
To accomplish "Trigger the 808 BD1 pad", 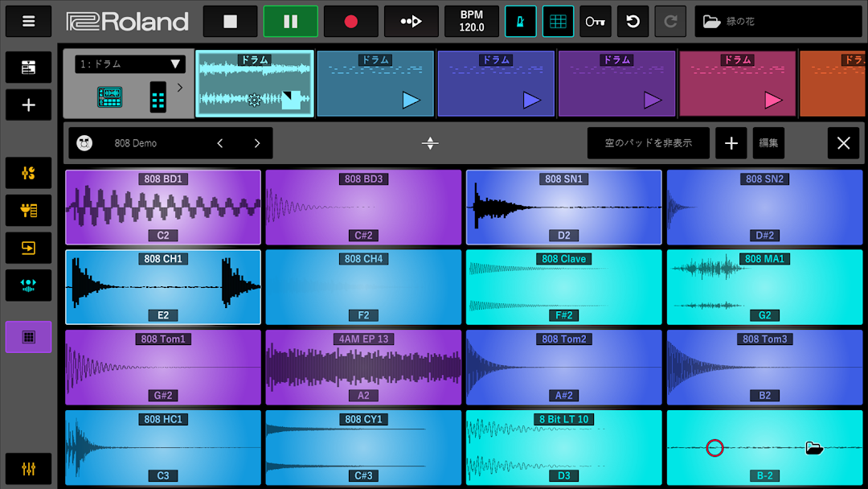I will 163,208.
